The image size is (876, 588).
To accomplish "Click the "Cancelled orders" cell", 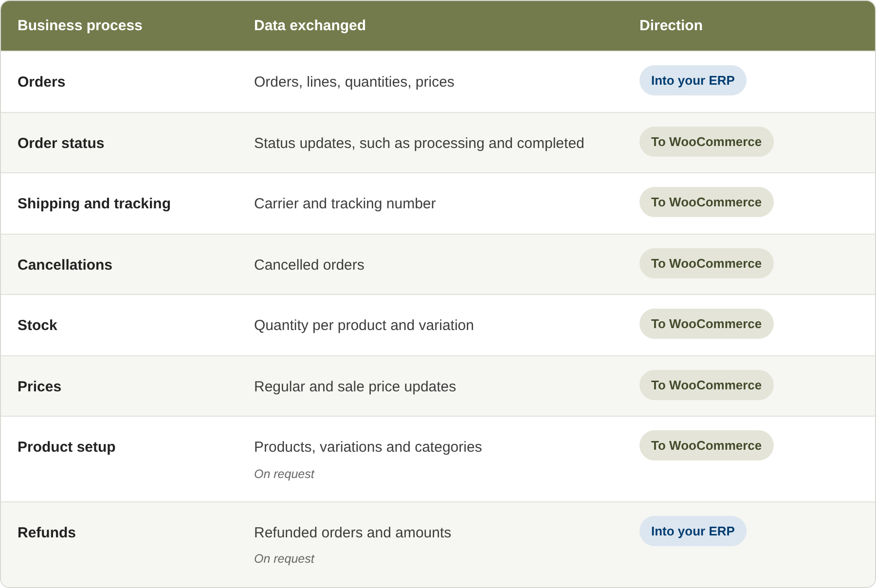I will [309, 265].
